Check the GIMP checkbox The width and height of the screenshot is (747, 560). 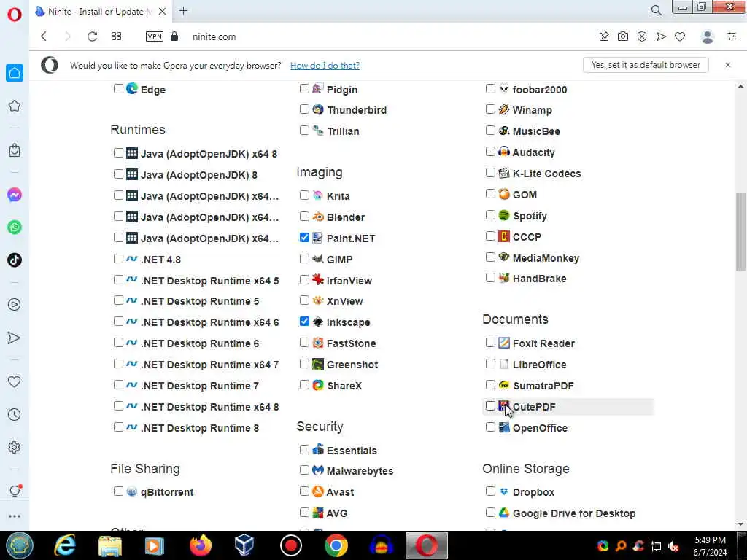click(304, 259)
